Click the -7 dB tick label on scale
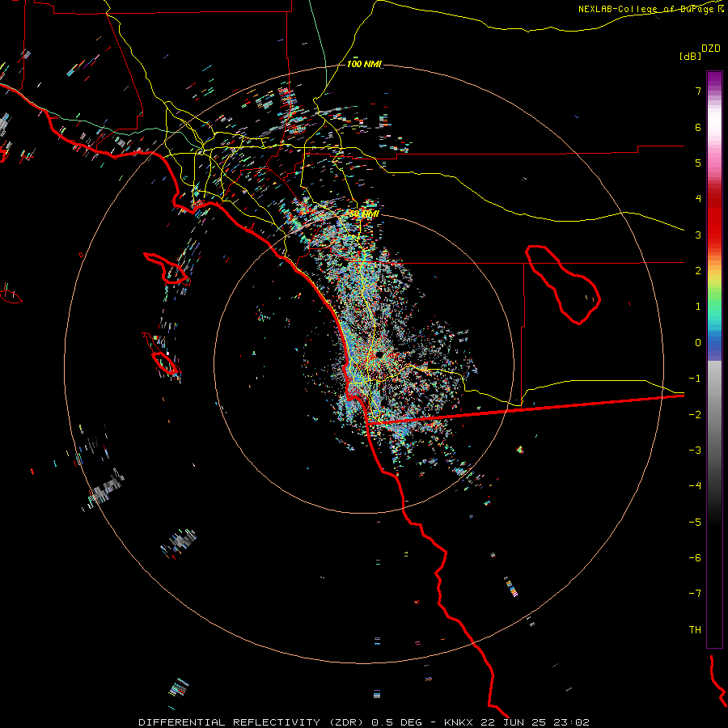Viewport: 728px width, 728px height. [695, 594]
